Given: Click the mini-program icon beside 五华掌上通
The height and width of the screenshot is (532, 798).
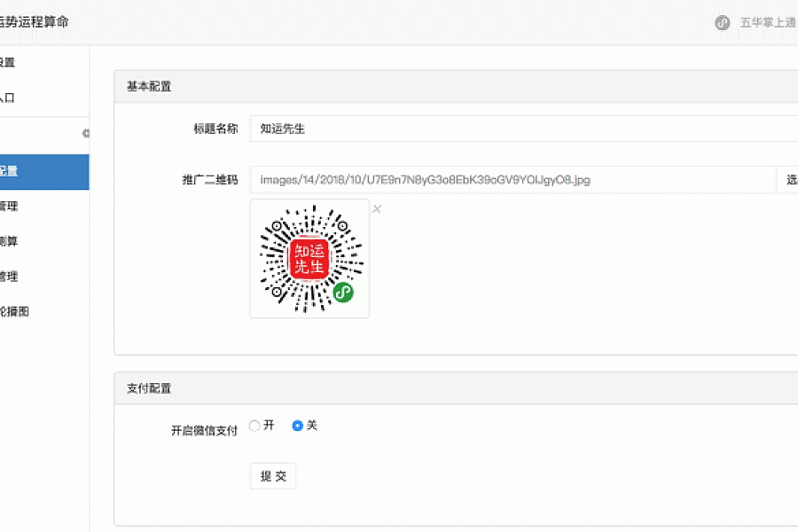Looking at the screenshot, I should tap(722, 22).
